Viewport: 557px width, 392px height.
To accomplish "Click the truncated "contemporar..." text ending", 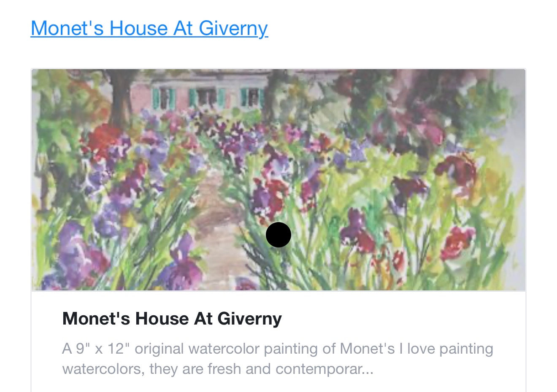I will pos(324,369).
